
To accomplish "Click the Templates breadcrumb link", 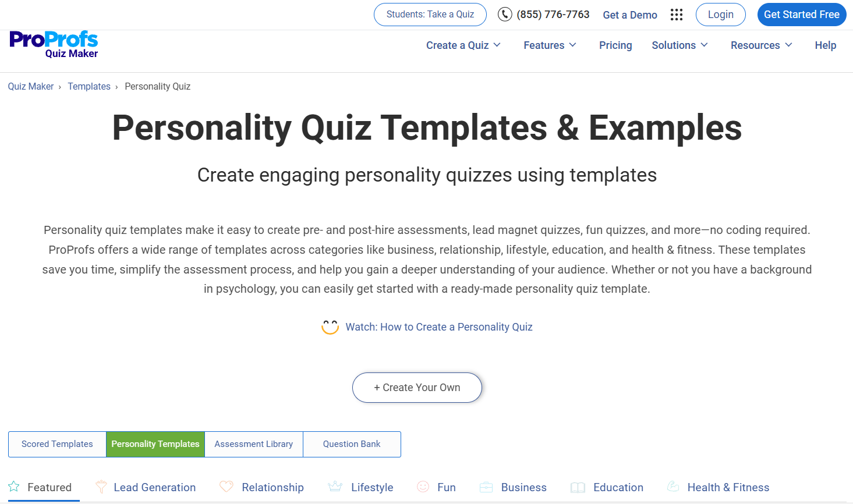I will point(89,86).
